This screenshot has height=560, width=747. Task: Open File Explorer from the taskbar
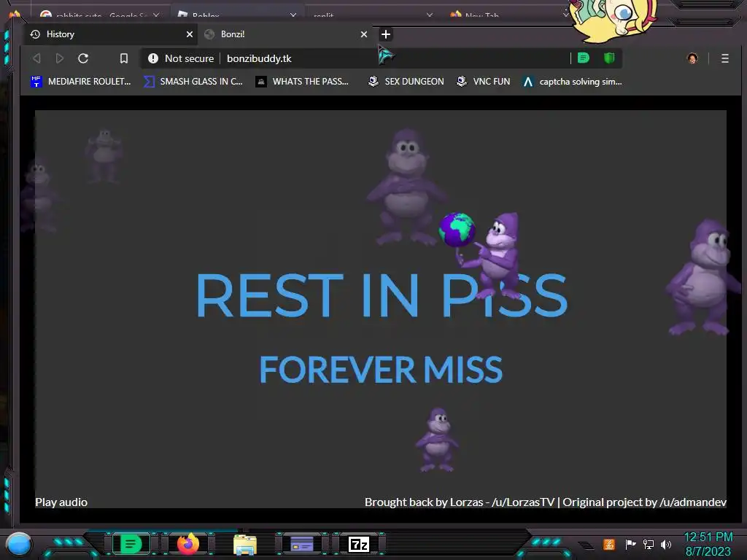coord(245,544)
